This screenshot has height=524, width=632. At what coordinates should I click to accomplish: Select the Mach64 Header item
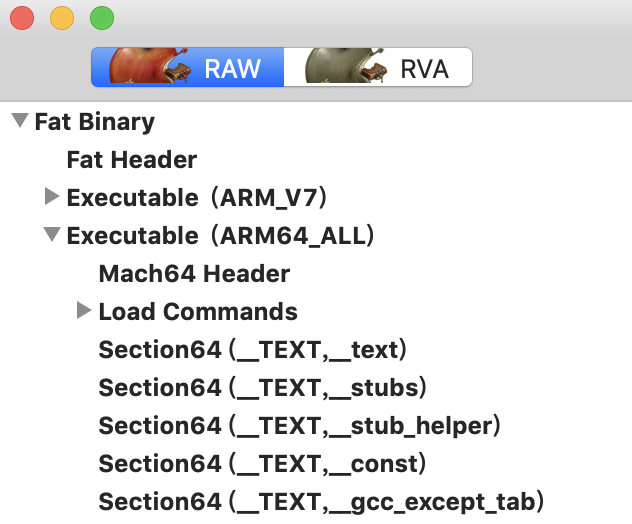pyautogui.click(x=194, y=274)
